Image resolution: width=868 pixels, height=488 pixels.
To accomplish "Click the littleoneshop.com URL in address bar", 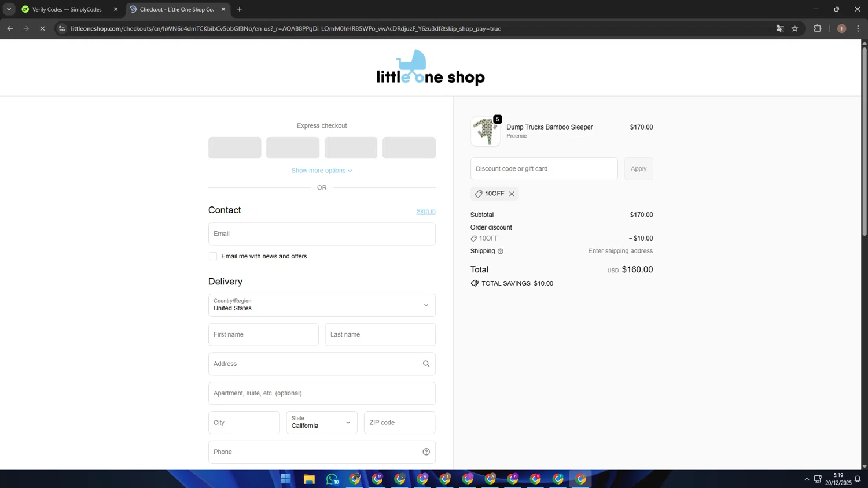I will coord(286,28).
